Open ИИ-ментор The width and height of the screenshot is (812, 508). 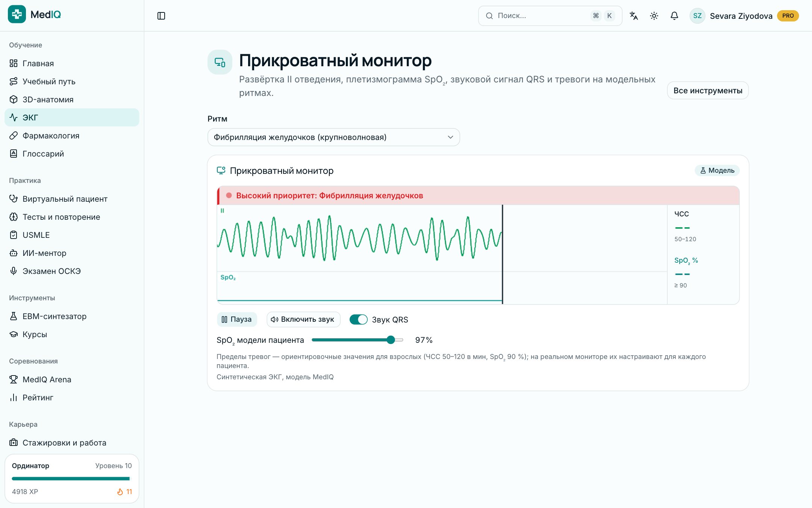[x=72, y=253]
